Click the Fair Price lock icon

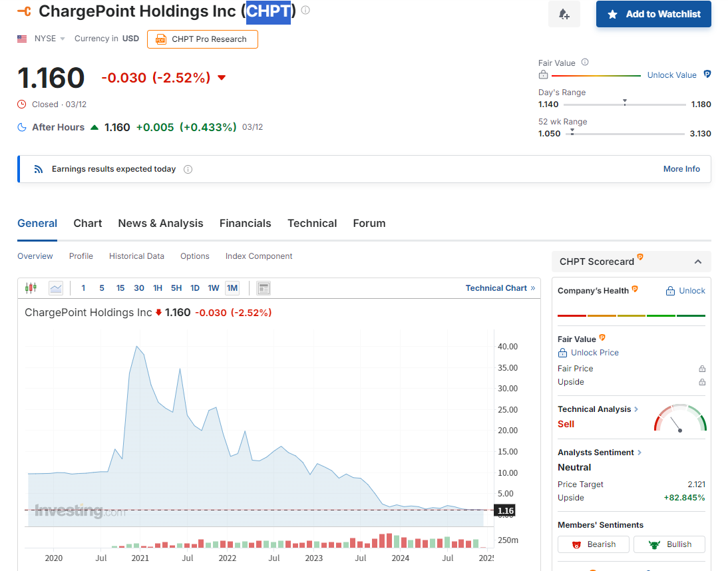702,369
